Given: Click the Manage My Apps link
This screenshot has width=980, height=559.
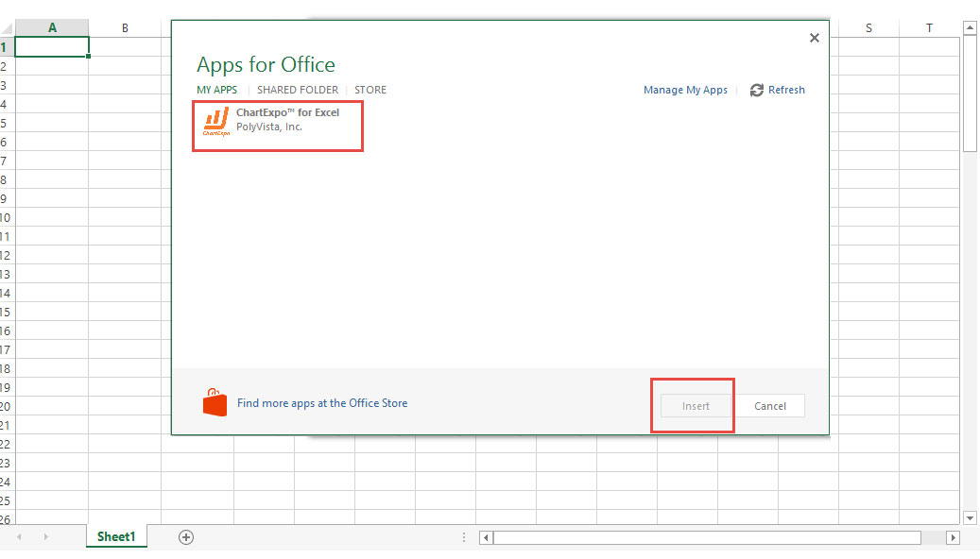Looking at the screenshot, I should coord(685,90).
